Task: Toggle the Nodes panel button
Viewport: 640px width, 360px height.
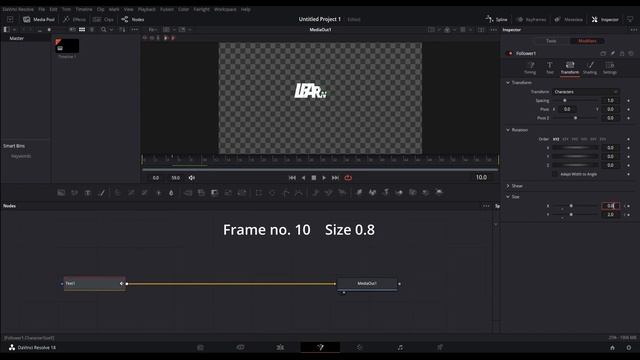Action: click(x=133, y=19)
